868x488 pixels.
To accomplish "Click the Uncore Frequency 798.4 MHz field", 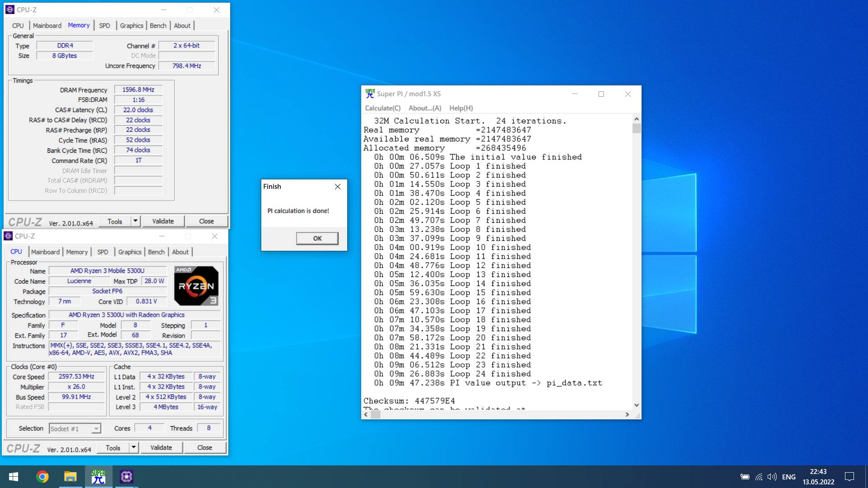I will pyautogui.click(x=187, y=66).
